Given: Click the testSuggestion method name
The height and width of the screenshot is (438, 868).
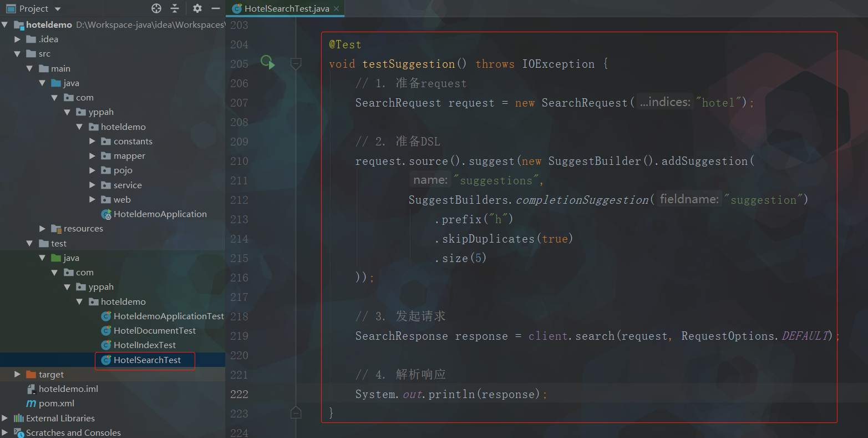Looking at the screenshot, I should click(409, 64).
